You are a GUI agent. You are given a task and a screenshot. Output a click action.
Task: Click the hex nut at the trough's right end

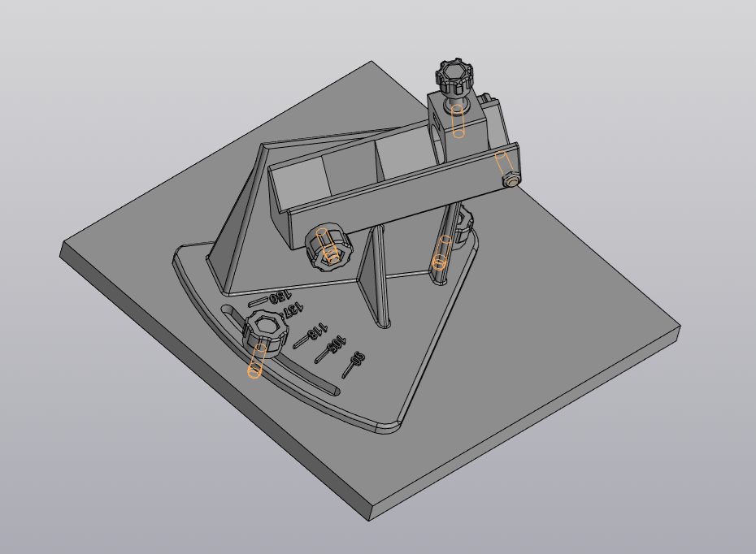511,180
